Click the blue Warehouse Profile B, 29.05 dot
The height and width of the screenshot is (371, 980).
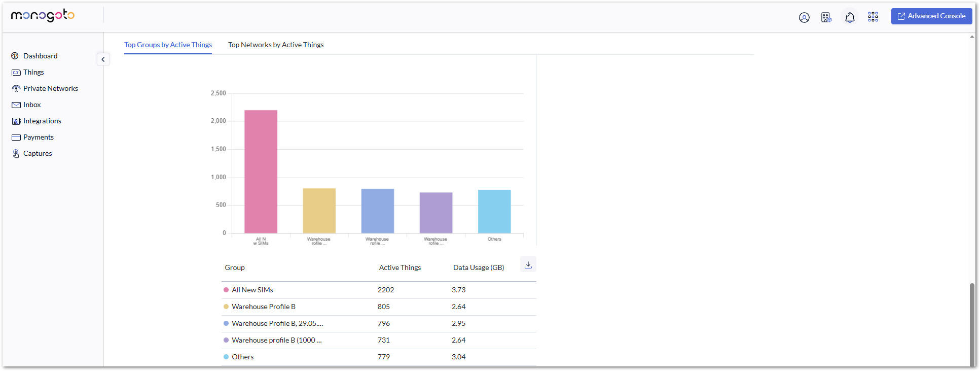pos(226,323)
